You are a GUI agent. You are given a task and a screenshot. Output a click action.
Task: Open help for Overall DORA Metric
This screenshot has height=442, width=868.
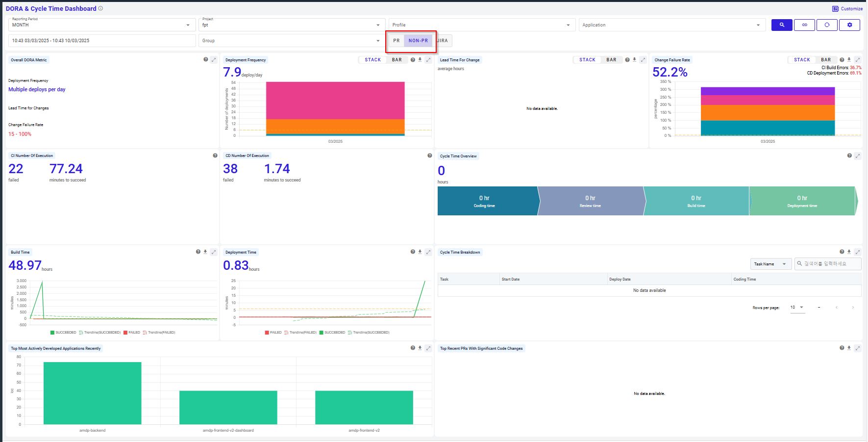206,59
